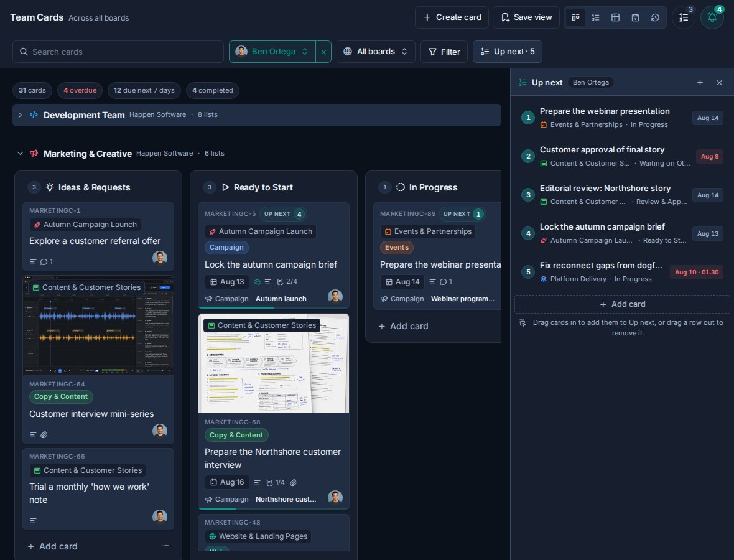Click the 2/4 checklist indicator
This screenshot has height=560, width=734.
287,281
